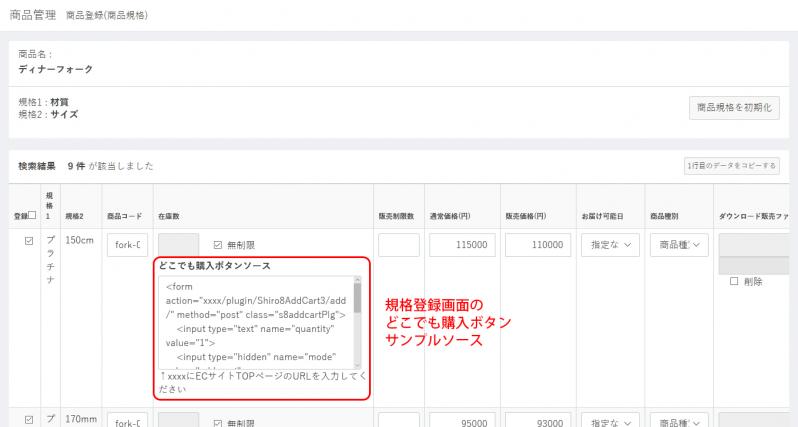Click the どこでも購入ボタンソース label
Viewport: 798px width, 427px height.
point(214,266)
